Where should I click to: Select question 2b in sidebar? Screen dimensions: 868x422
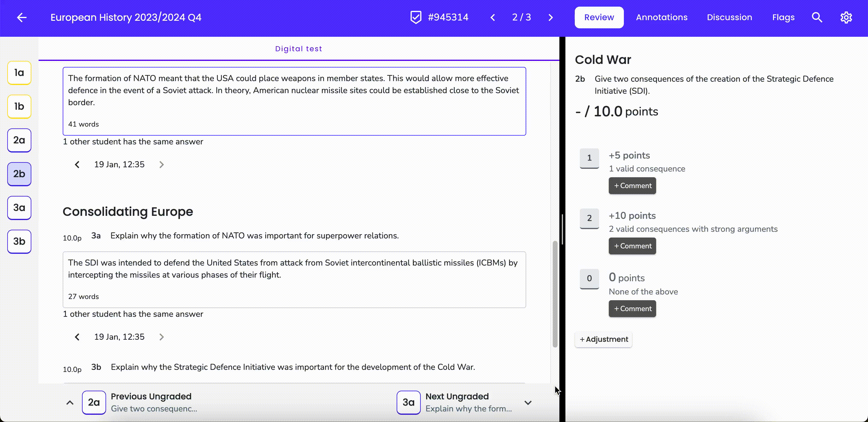[19, 174]
